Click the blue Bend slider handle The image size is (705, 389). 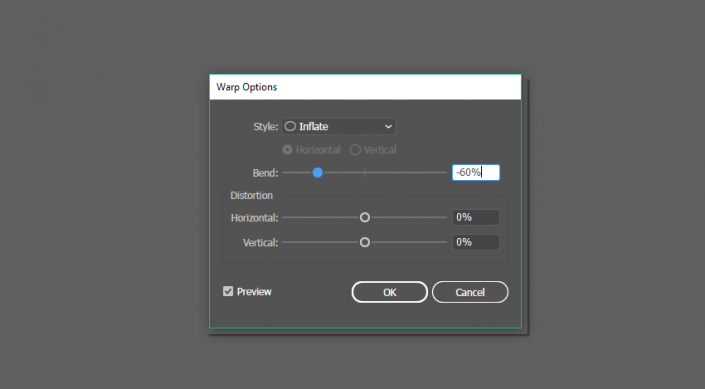317,173
